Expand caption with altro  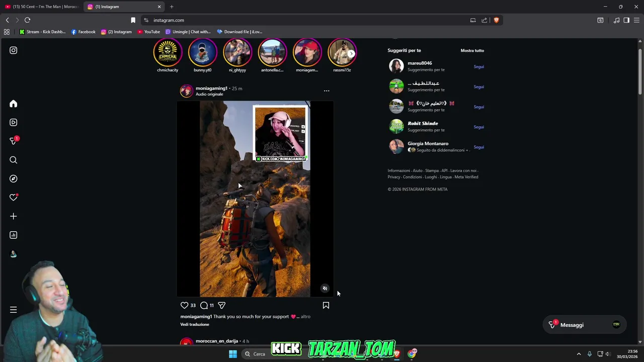click(x=305, y=317)
